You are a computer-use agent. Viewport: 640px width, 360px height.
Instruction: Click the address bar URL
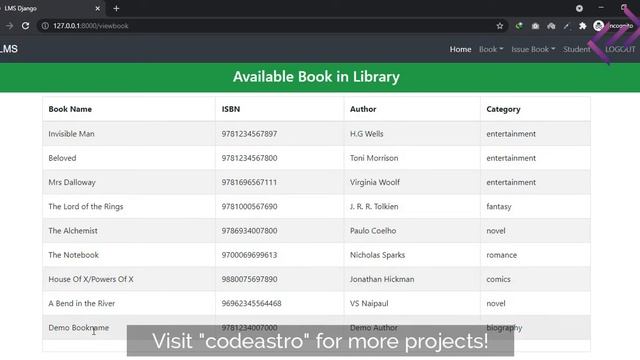(91, 26)
